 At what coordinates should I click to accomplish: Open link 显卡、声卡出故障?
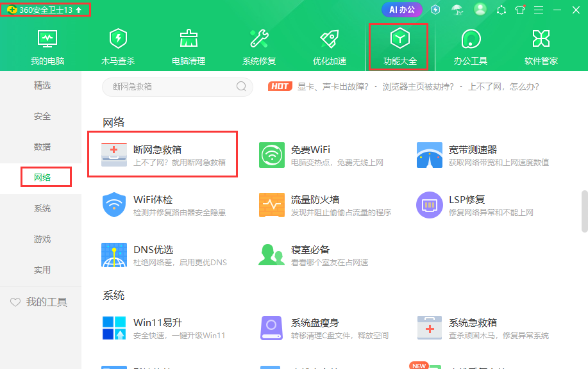333,87
